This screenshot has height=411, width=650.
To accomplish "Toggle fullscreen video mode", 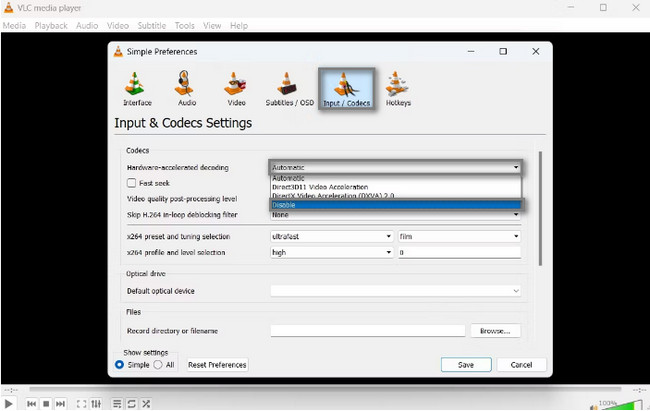I will [x=82, y=404].
